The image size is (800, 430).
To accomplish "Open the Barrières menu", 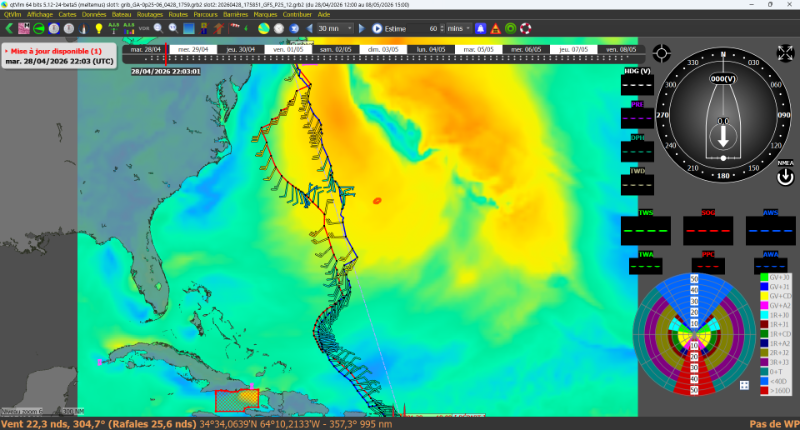I will pos(237,15).
